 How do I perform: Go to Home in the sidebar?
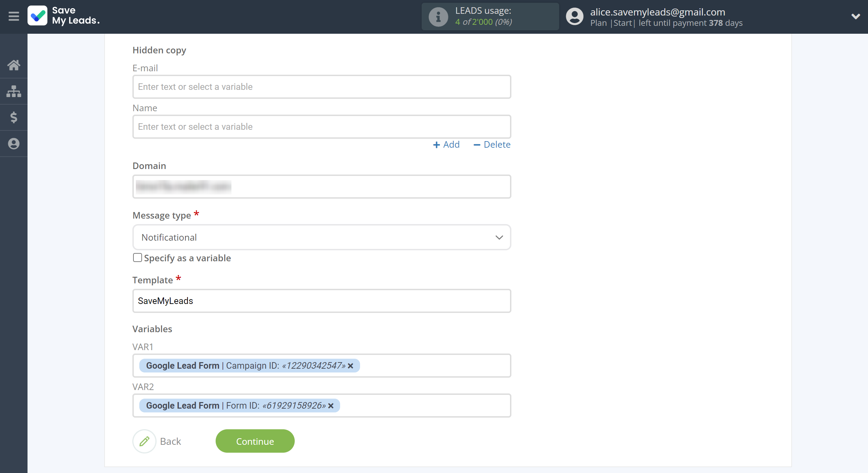[x=14, y=65]
